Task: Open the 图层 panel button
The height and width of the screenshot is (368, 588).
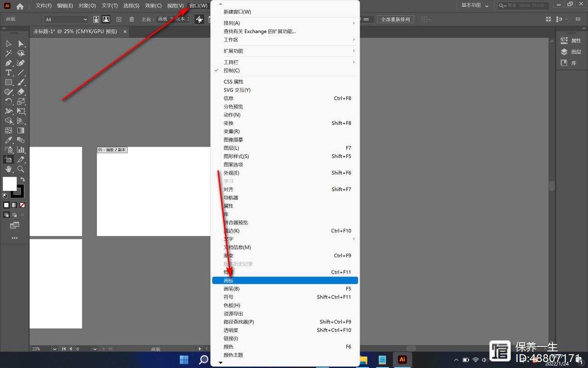Action: coord(571,52)
